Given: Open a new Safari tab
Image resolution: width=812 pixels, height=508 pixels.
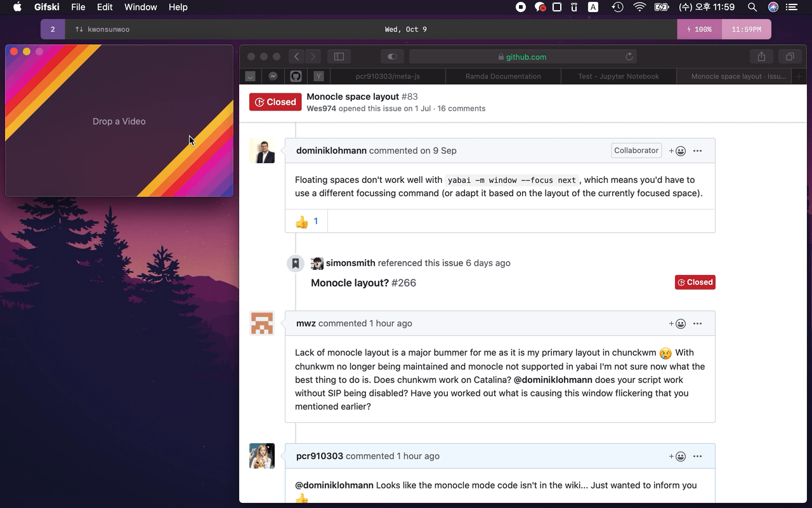Looking at the screenshot, I should [x=799, y=76].
